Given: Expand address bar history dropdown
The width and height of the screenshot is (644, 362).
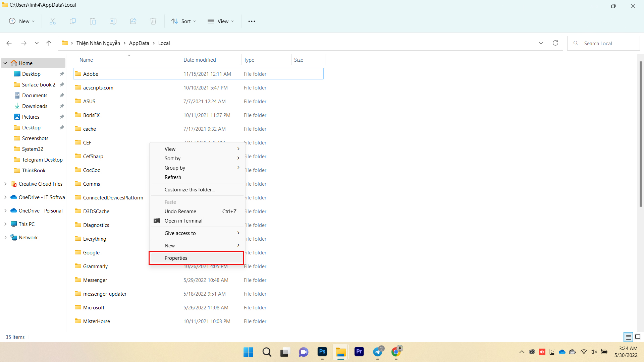Looking at the screenshot, I should pyautogui.click(x=541, y=43).
